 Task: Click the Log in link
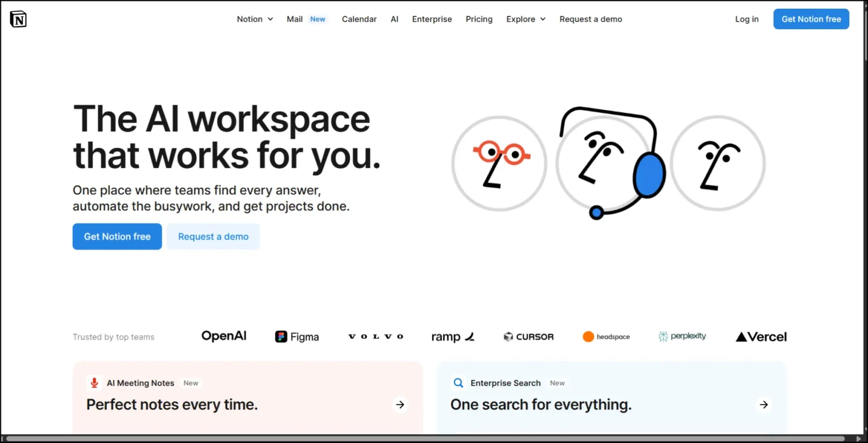click(x=746, y=19)
